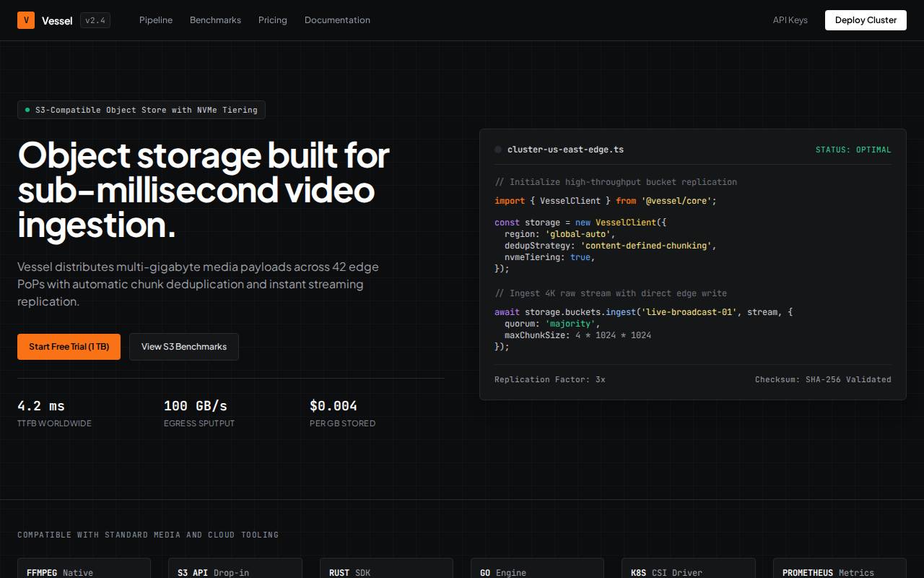This screenshot has height=578, width=924.
Task: Click the 'Initialize high-throughput bucket replication' comment
Action: pos(616,182)
